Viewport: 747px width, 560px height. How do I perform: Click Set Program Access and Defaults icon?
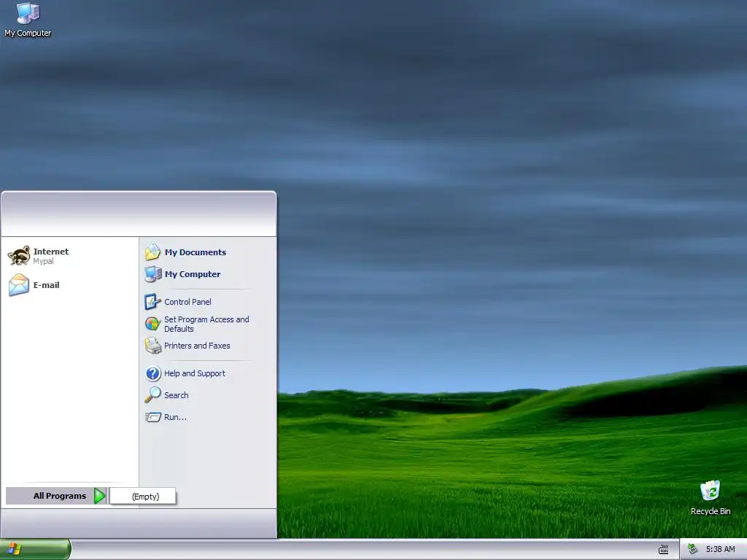tap(153, 324)
